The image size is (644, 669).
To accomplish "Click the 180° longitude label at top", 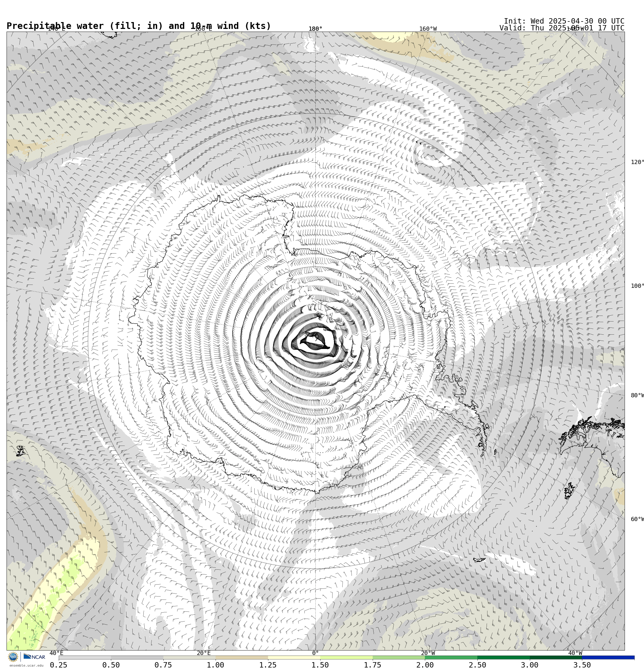I will point(315,29).
